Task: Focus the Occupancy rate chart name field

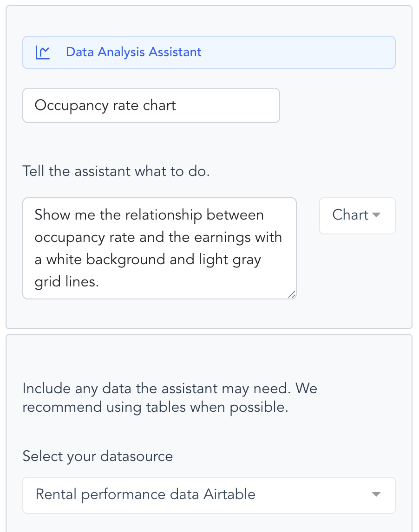Action: point(151,105)
